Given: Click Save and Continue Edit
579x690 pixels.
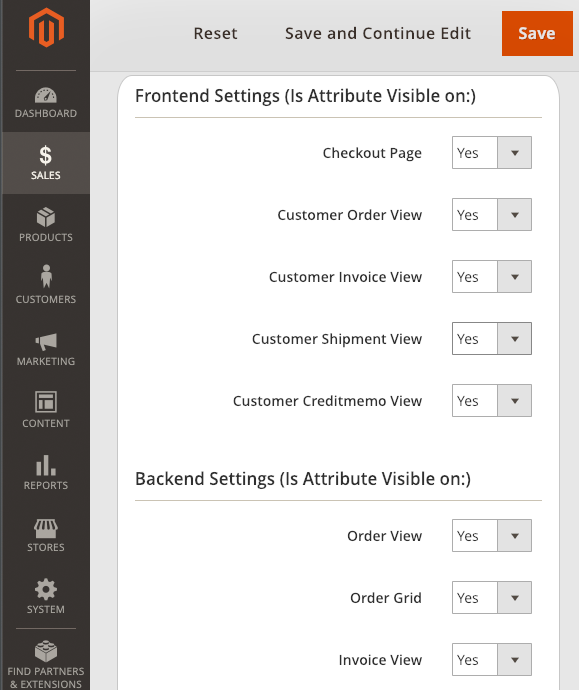Looking at the screenshot, I should pyautogui.click(x=378, y=33).
